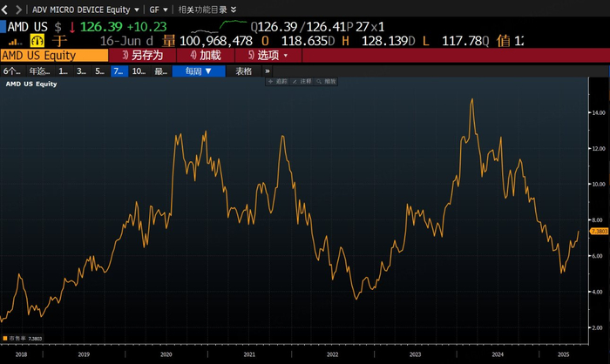Screen dimensions: 610x364
Task: Click the 2025 x-axis year label
Action: (x=563, y=354)
